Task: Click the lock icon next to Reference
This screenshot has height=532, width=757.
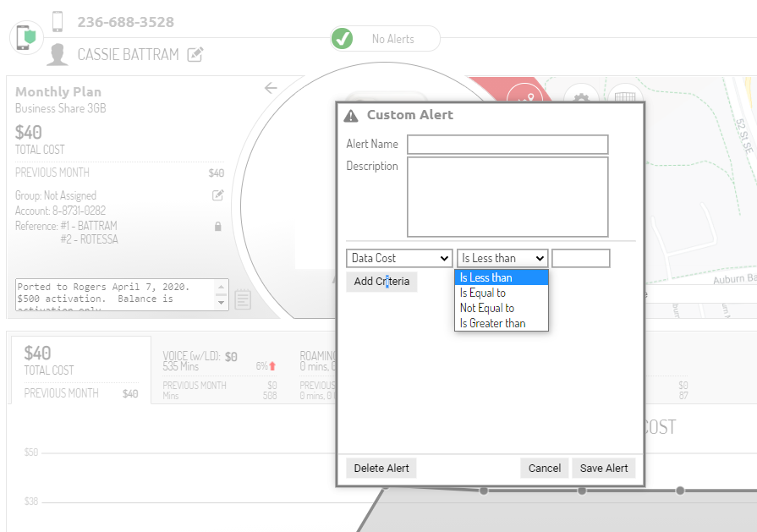Action: (x=217, y=226)
